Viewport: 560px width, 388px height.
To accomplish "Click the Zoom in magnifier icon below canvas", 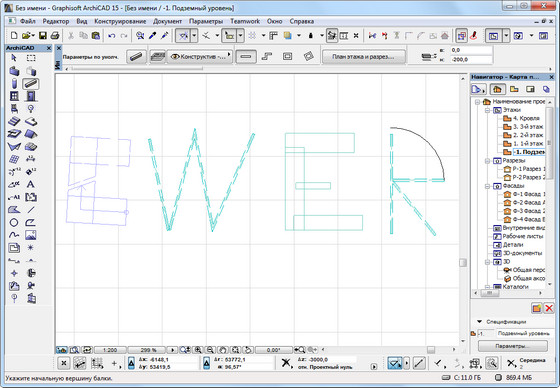I will (198, 350).
